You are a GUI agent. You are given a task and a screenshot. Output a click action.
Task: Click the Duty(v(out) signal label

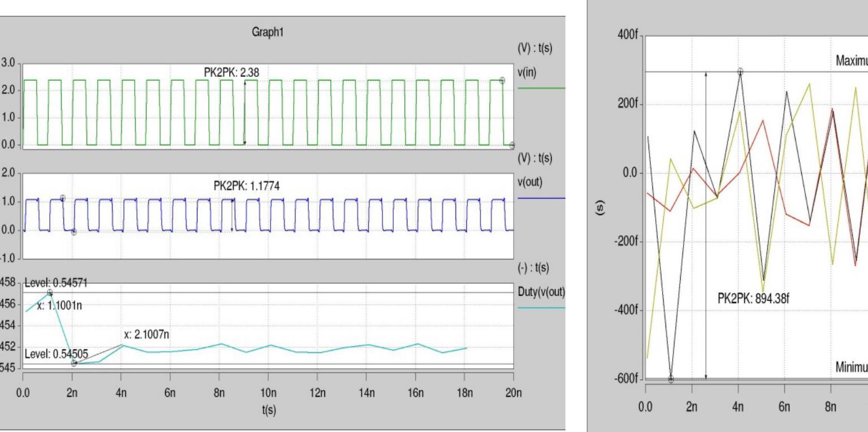(542, 291)
